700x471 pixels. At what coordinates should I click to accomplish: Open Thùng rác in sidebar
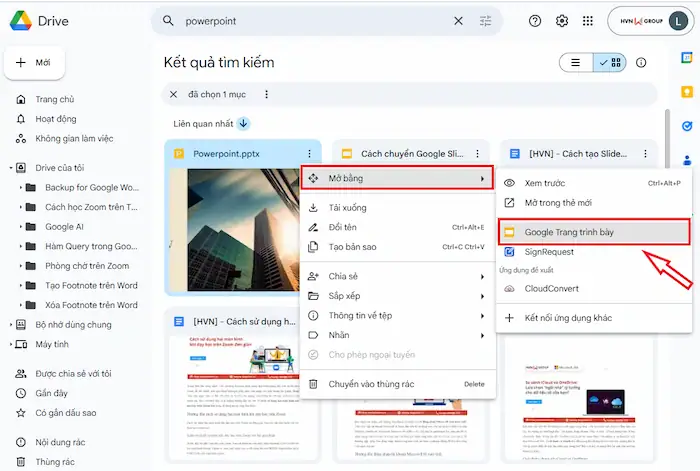[55, 462]
